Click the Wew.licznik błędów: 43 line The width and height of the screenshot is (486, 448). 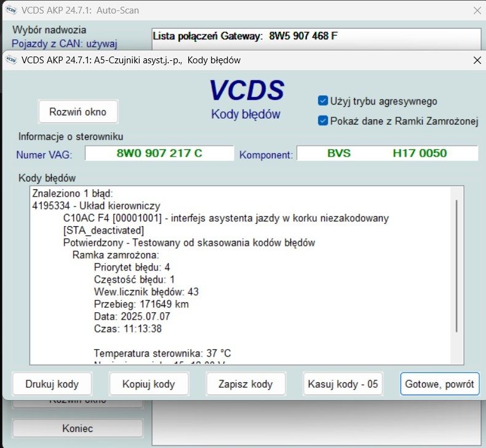(x=146, y=292)
